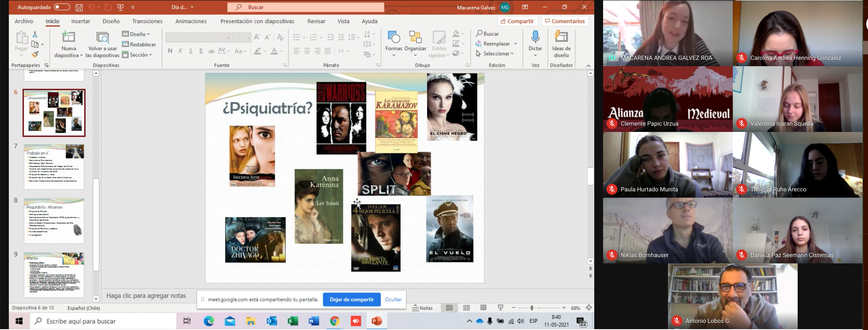
Task: Switch to the Transiciones tab
Action: click(147, 21)
